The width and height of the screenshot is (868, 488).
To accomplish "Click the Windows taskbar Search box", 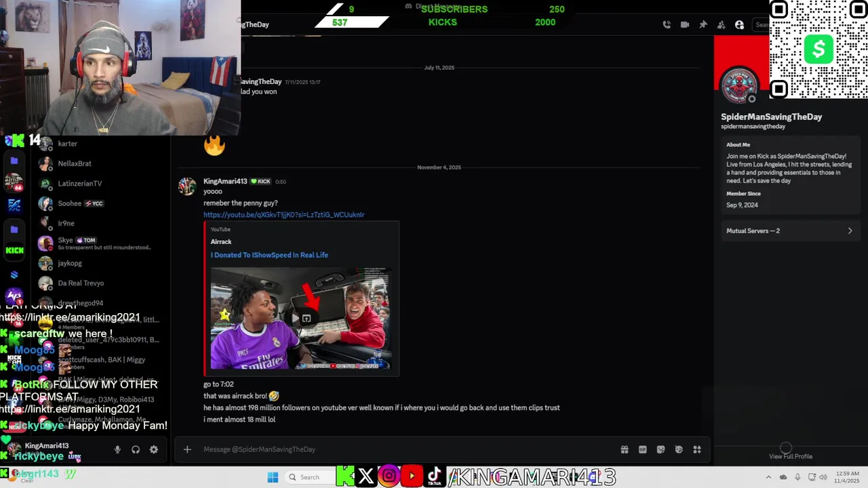I will point(311,477).
